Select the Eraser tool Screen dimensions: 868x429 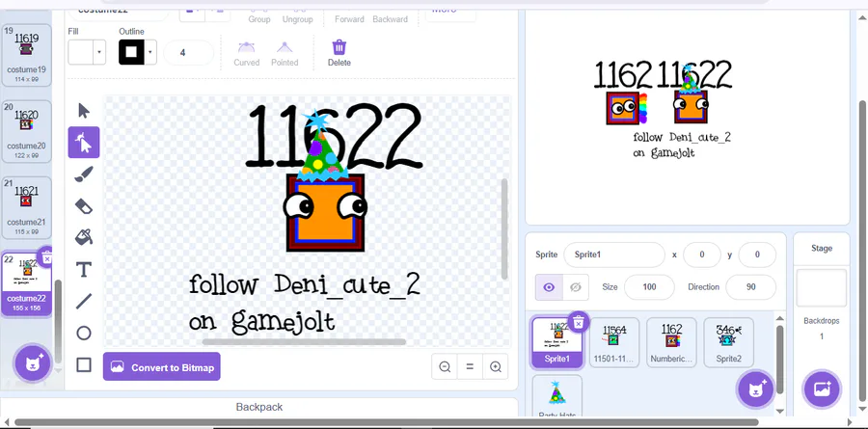[84, 206]
